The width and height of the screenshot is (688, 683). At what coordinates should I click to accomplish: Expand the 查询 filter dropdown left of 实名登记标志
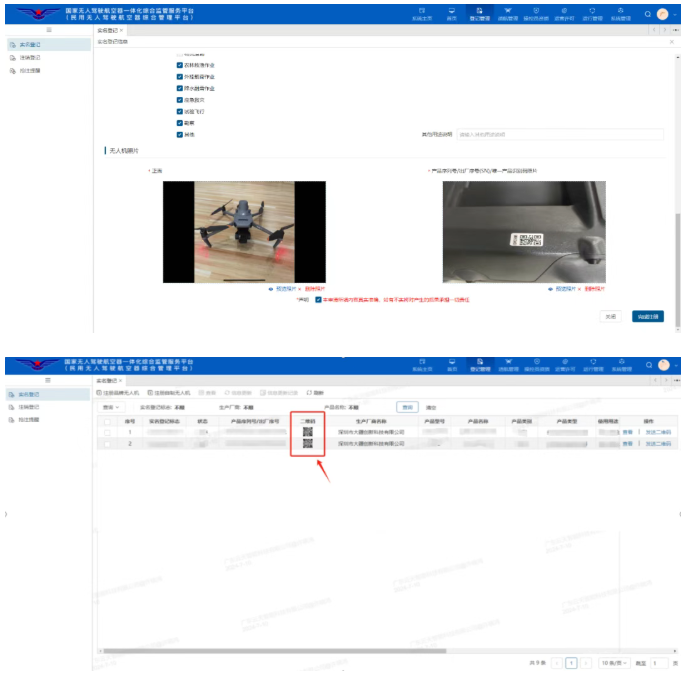111,408
